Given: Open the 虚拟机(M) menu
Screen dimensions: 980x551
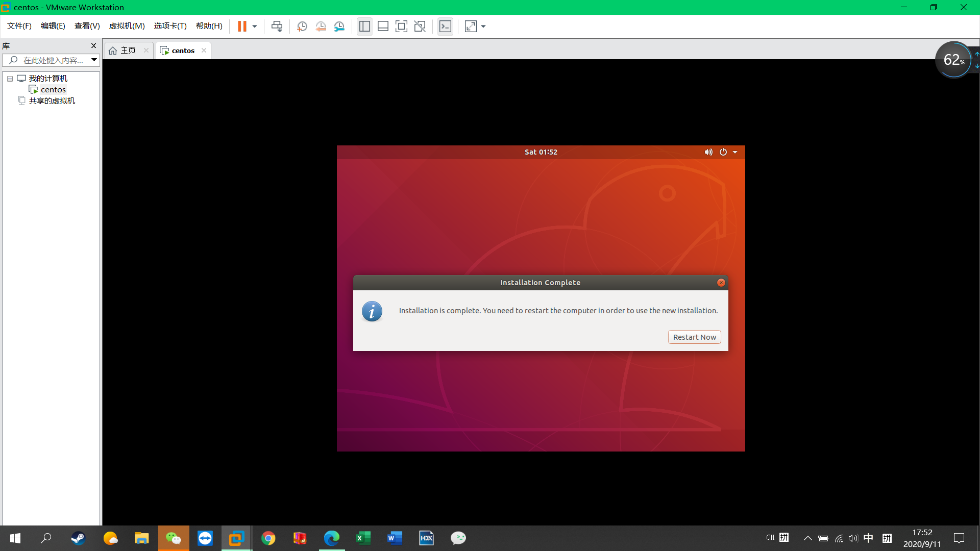Looking at the screenshot, I should click(x=127, y=26).
